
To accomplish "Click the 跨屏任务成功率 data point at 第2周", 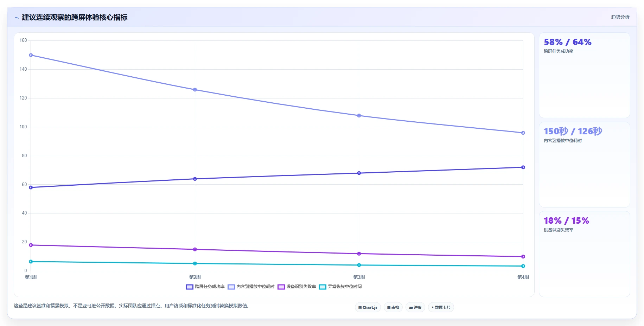I will [x=195, y=179].
